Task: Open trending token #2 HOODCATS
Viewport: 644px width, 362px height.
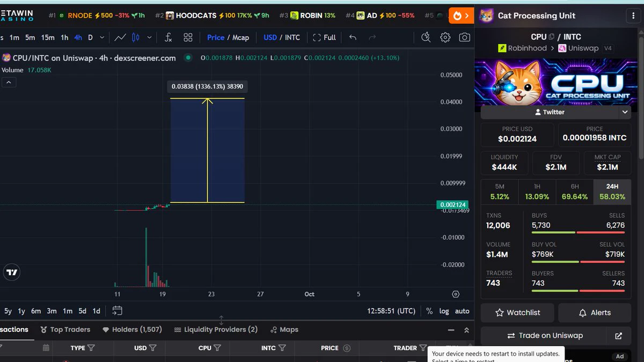Action: [x=213, y=16]
